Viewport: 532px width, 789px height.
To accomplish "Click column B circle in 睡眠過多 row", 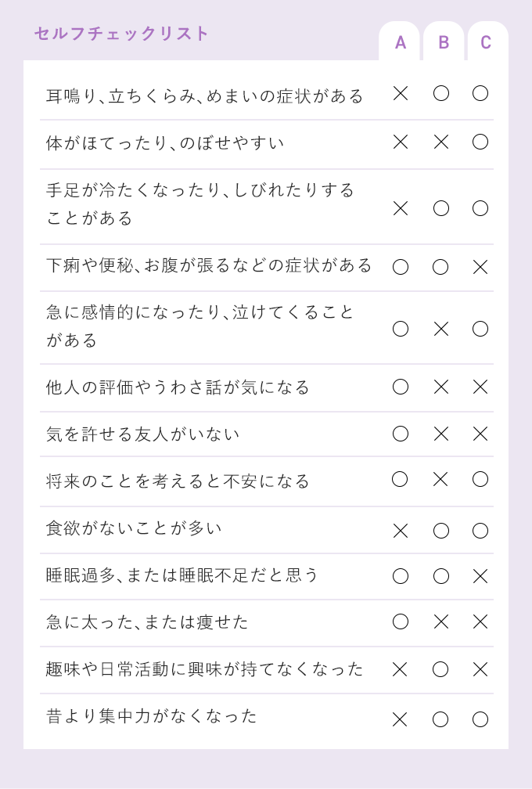I will [x=441, y=576].
